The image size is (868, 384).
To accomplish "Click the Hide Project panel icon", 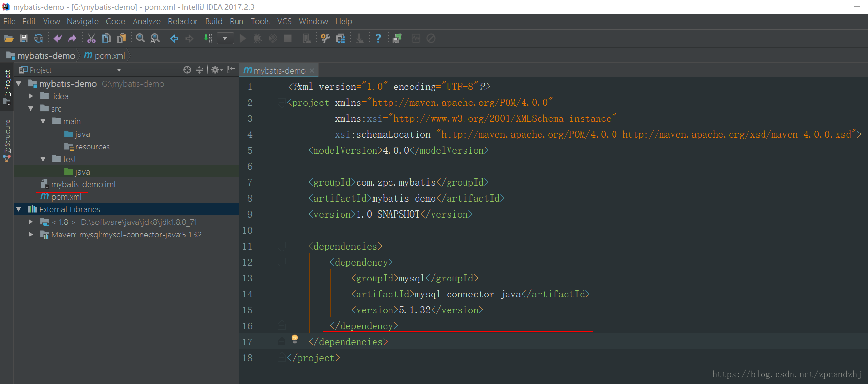I will (x=231, y=70).
